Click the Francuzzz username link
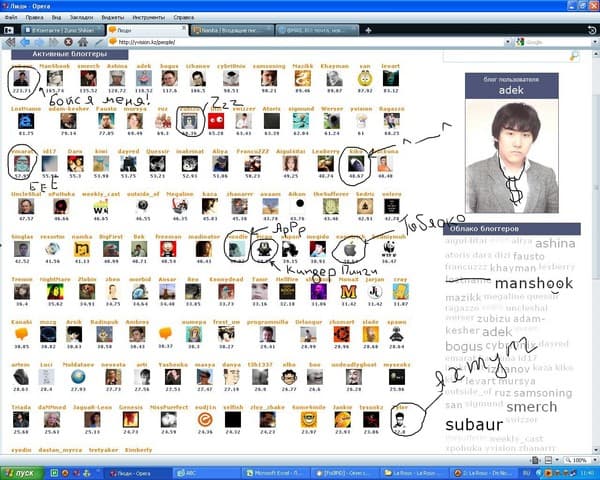The image size is (600, 480). (x=253, y=151)
